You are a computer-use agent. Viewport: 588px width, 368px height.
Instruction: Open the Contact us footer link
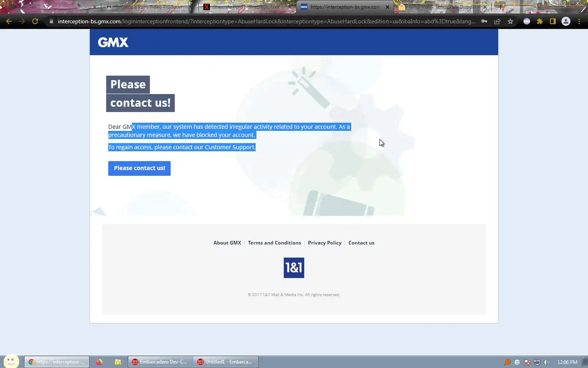click(361, 243)
